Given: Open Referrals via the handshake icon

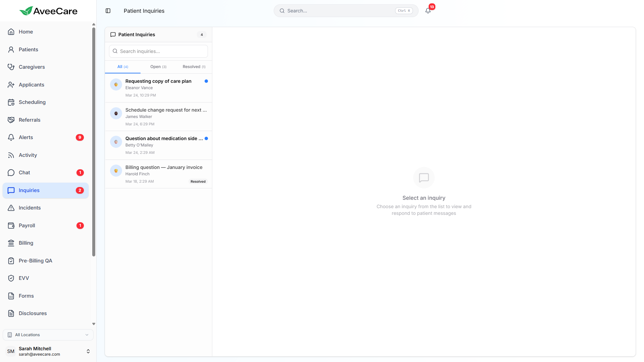Looking at the screenshot, I should pos(11,120).
